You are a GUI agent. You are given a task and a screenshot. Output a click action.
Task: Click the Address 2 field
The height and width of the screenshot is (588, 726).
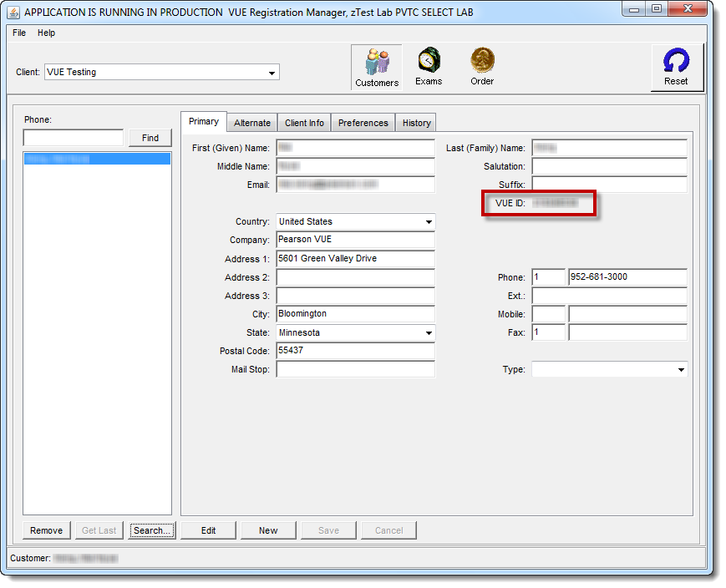tap(356, 277)
